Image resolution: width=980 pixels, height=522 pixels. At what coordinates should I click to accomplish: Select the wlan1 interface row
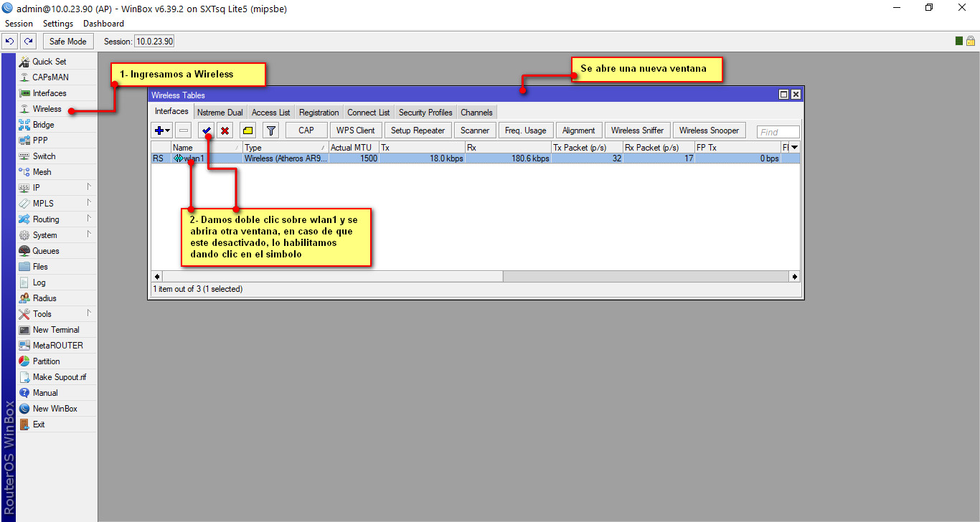pyautogui.click(x=287, y=158)
